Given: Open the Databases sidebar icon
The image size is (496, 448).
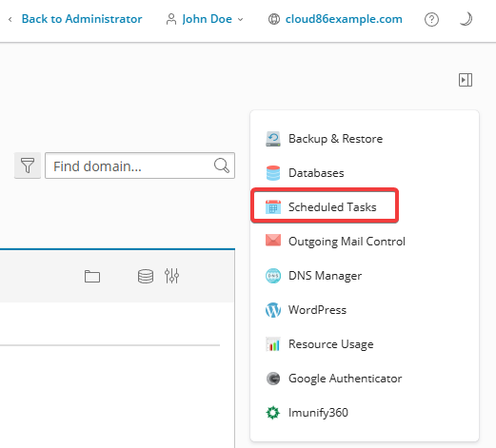Looking at the screenshot, I should click(273, 173).
